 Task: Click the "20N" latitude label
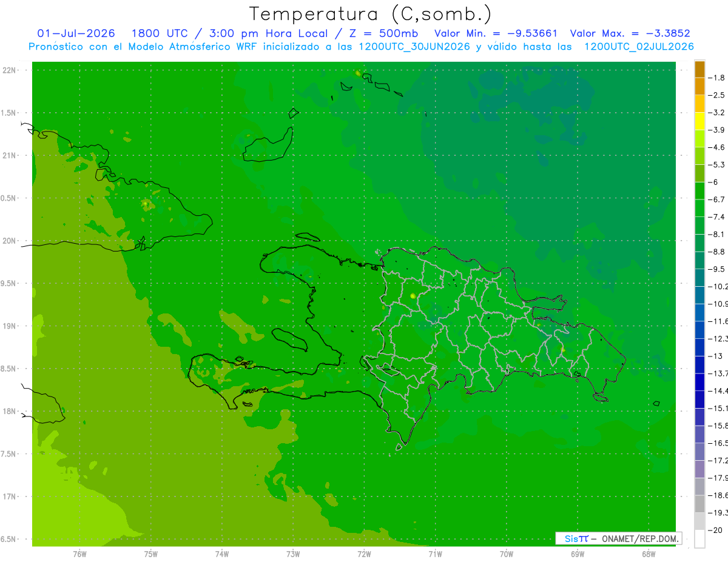pyautogui.click(x=9, y=241)
